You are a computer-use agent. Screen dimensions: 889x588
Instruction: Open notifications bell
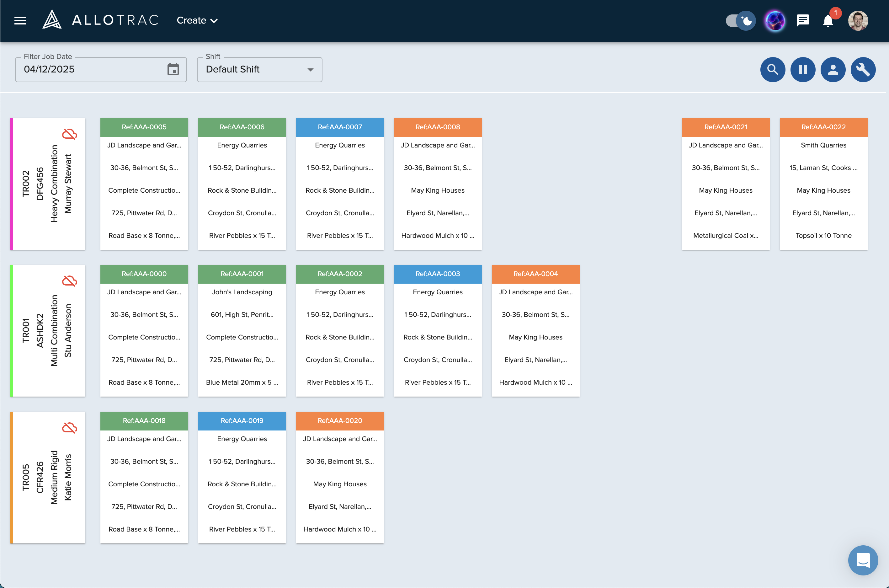click(x=828, y=20)
